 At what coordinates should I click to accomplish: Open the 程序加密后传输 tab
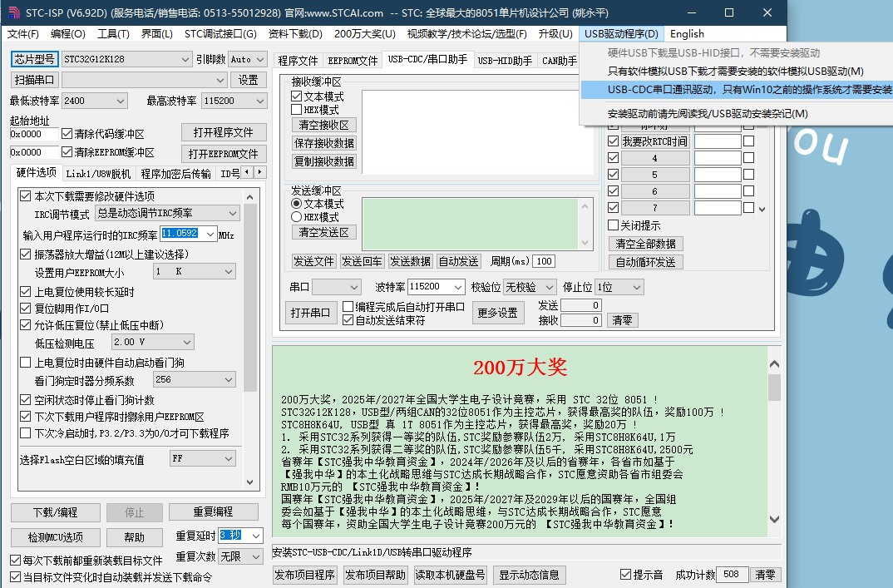click(175, 174)
